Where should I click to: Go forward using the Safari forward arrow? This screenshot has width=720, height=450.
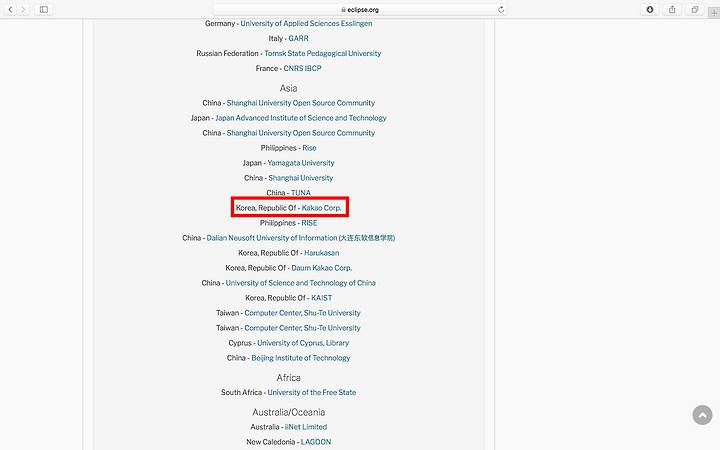pyautogui.click(x=23, y=9)
